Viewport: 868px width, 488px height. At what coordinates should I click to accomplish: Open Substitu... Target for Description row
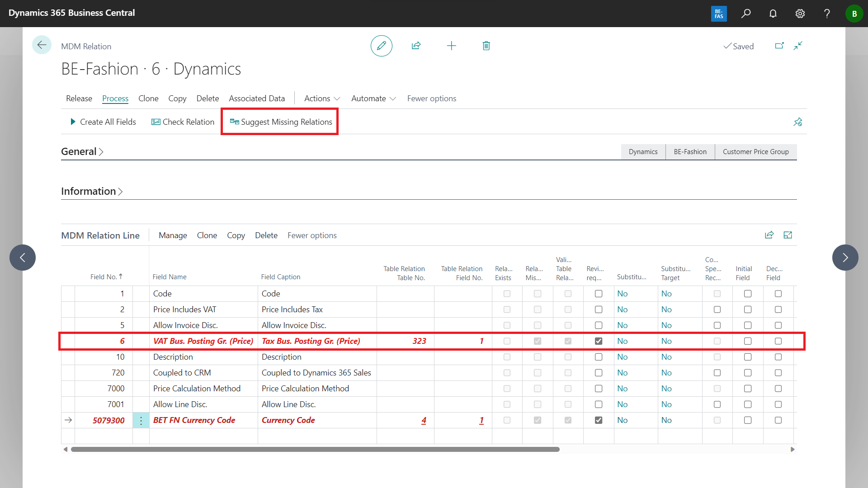pos(666,357)
